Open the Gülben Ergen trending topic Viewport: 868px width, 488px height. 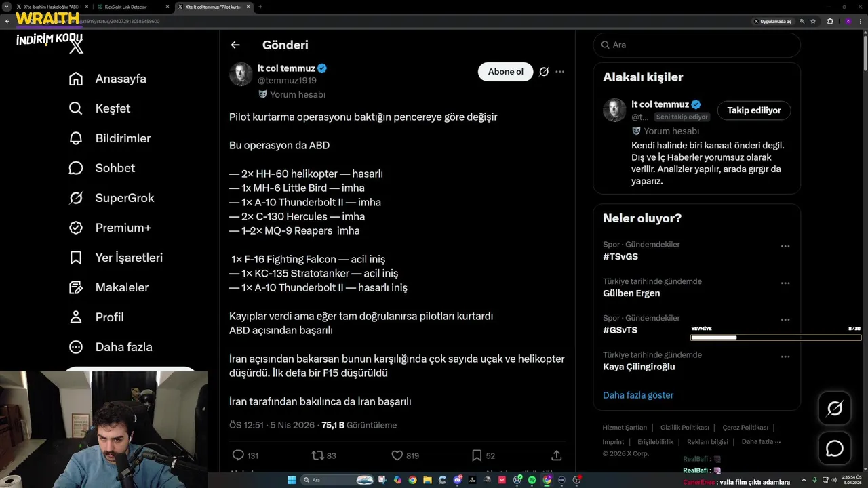click(x=631, y=293)
